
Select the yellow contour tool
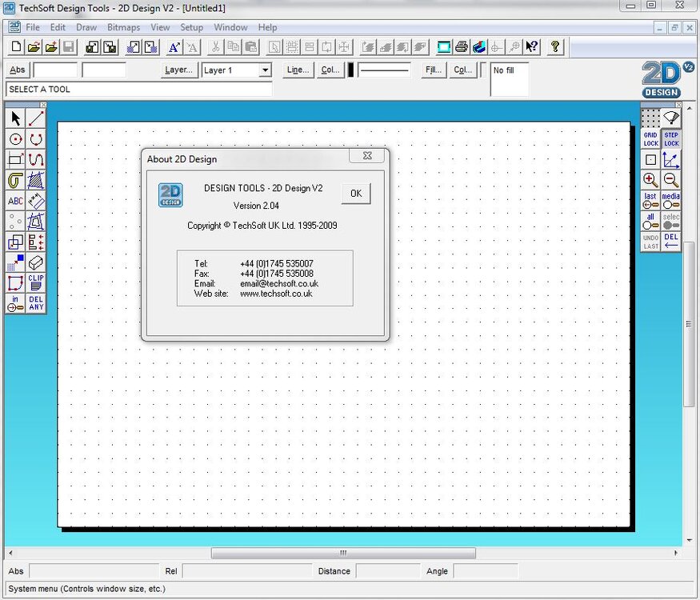click(16, 180)
